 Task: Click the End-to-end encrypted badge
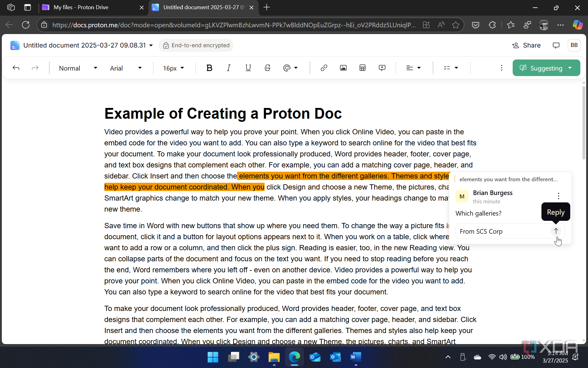196,45
